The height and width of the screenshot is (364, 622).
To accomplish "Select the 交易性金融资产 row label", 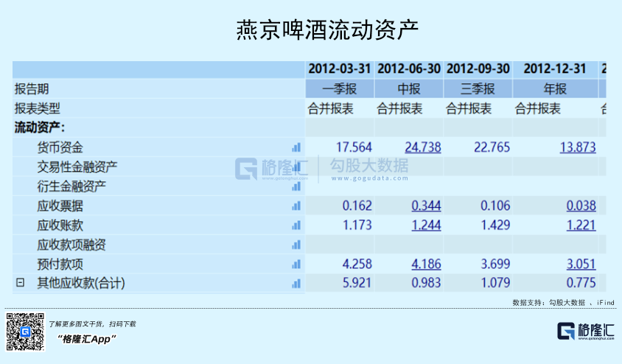I will point(77,167).
